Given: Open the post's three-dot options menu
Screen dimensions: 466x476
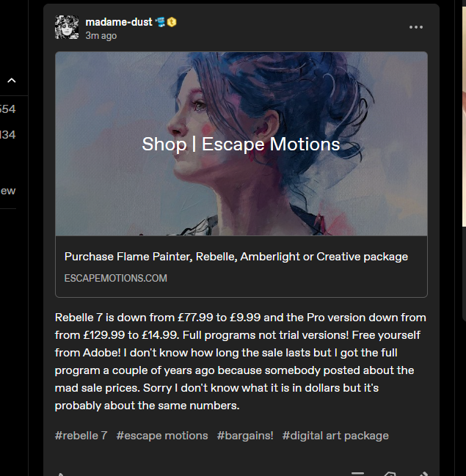Looking at the screenshot, I should (415, 27).
